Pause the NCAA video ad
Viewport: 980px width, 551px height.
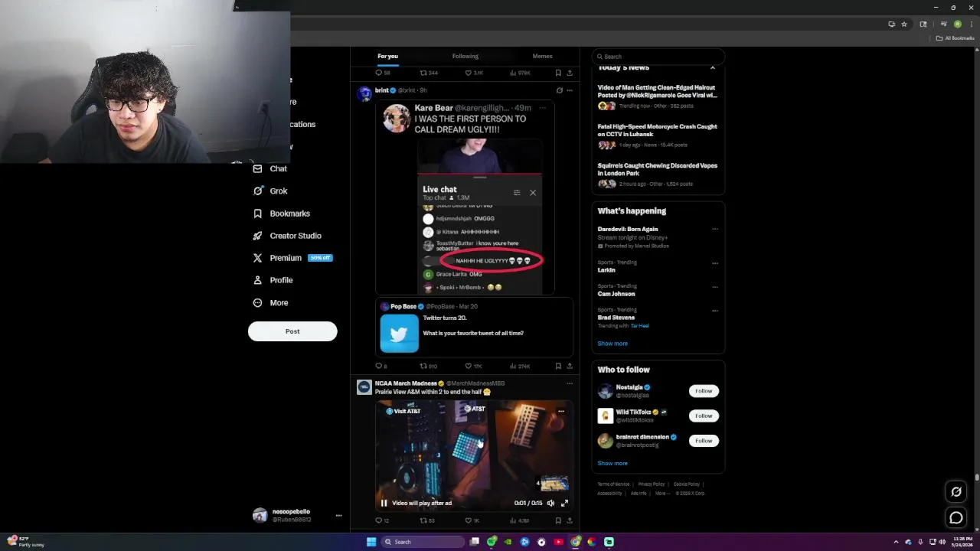point(384,503)
